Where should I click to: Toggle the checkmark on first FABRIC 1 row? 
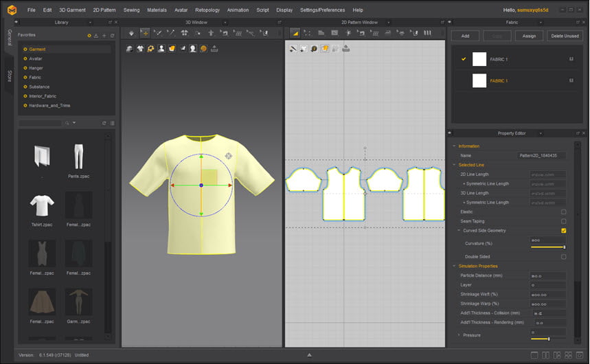[x=464, y=59]
